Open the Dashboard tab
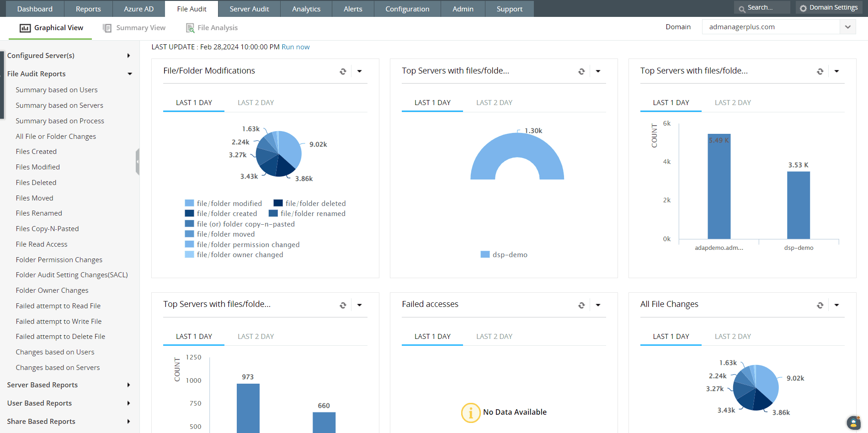This screenshot has width=868, height=433. [x=35, y=9]
